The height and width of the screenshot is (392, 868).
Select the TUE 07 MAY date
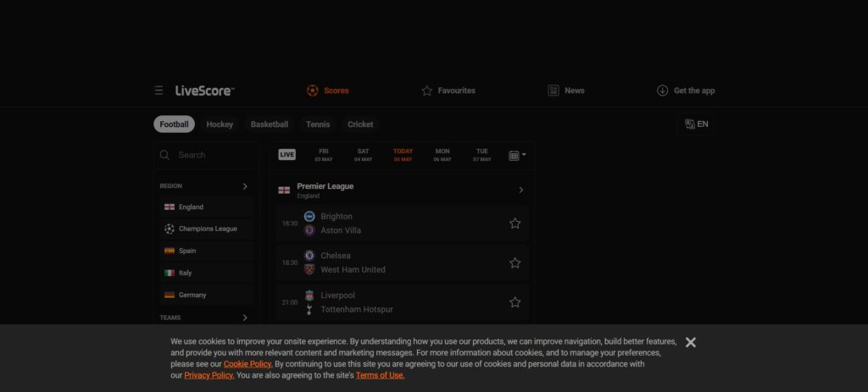482,155
